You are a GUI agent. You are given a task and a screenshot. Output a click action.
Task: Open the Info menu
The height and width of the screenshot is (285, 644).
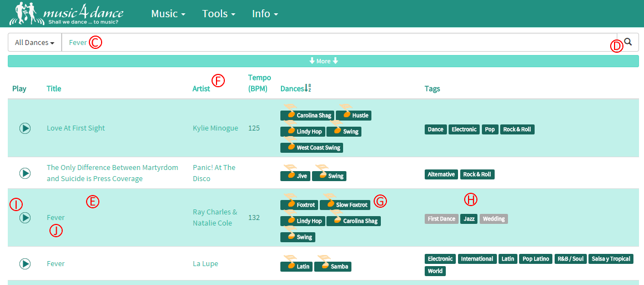[x=264, y=13]
